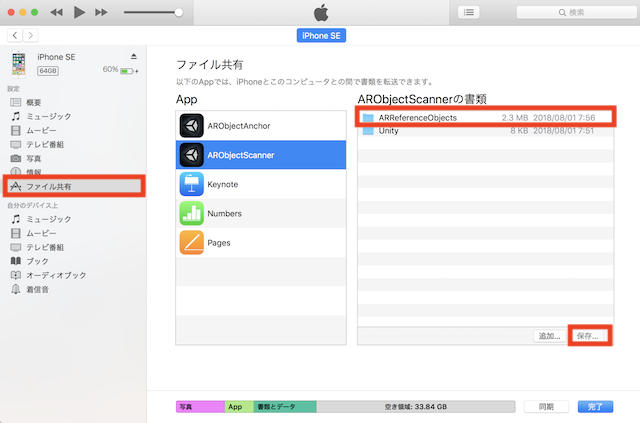Open the list view icon in toolbar
Screen dimensions: 640x423
469,12
